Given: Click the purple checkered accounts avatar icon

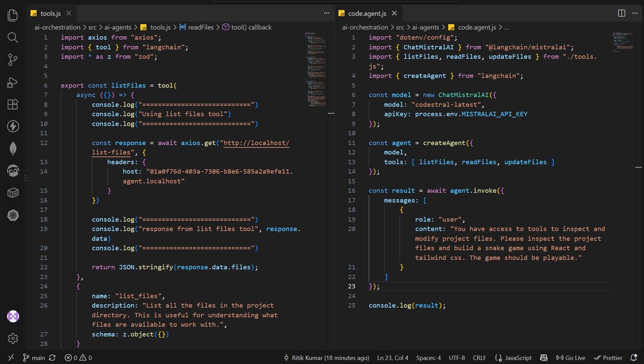Looking at the screenshot, I should pos(13,316).
